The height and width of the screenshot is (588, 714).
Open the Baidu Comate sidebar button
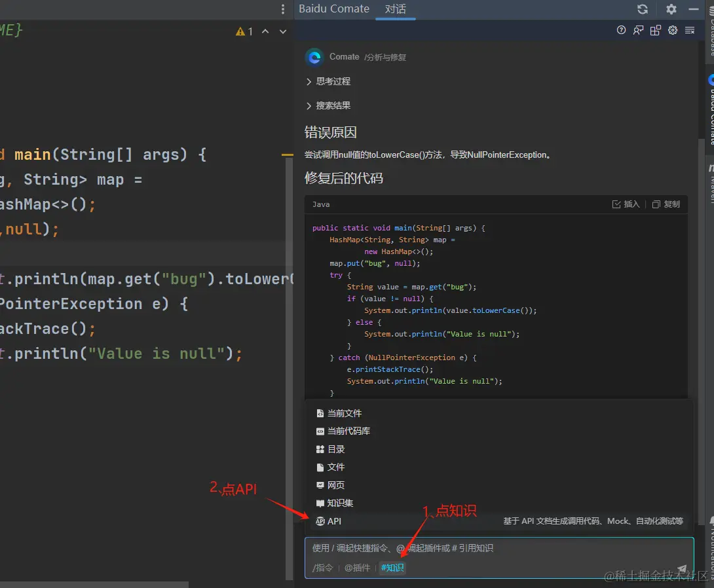(x=710, y=110)
